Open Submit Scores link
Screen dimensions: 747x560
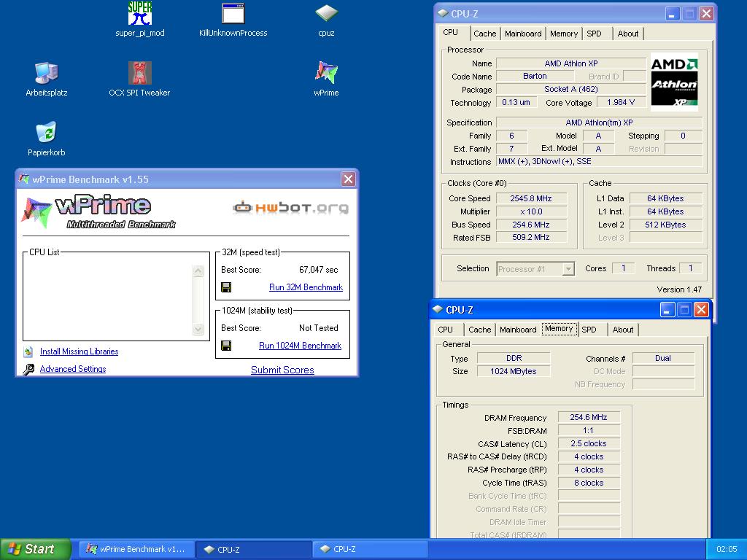pyautogui.click(x=282, y=370)
